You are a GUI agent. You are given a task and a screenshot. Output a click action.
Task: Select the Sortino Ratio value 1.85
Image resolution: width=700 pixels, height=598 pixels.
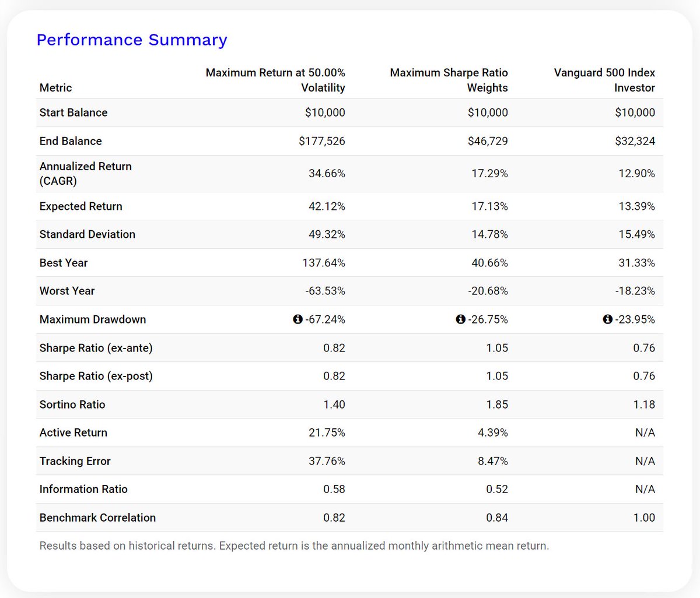point(496,404)
